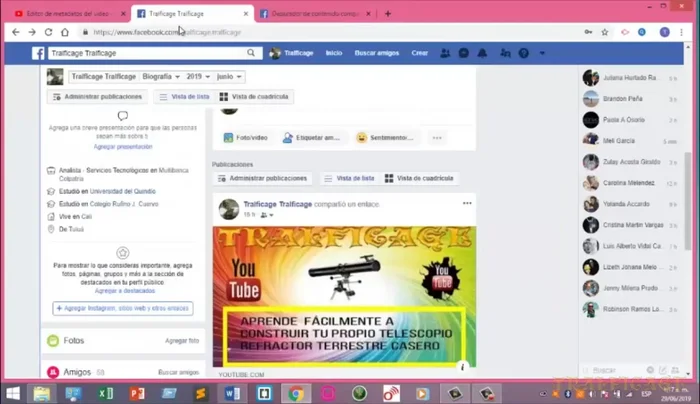Open Traficage profile link in header
This screenshot has height=404, width=700.
pos(291,53)
